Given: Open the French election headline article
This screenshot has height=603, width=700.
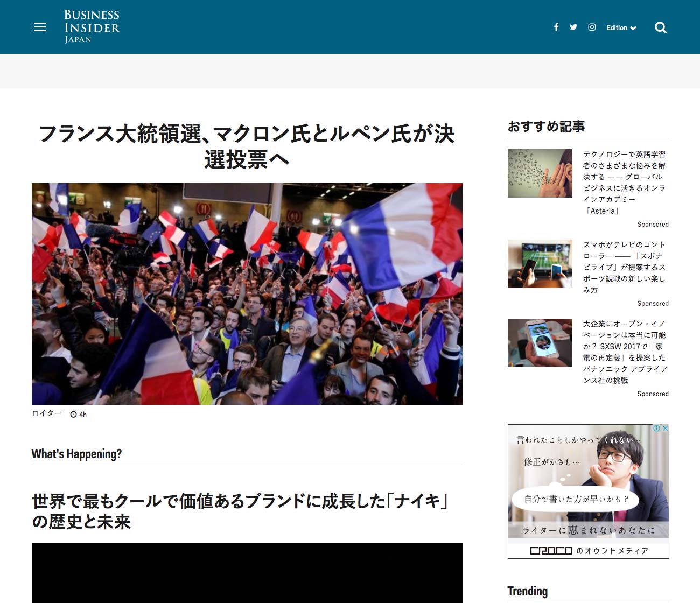Looking at the screenshot, I should coord(247,146).
